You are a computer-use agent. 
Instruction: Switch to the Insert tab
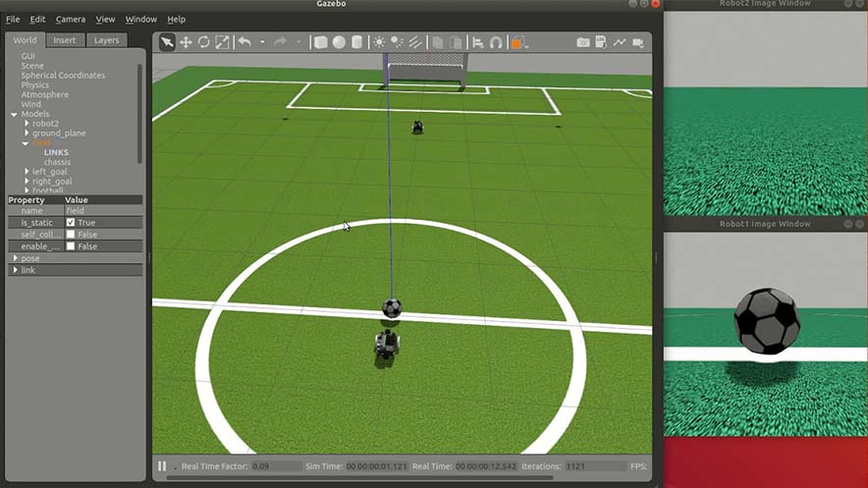(65, 40)
